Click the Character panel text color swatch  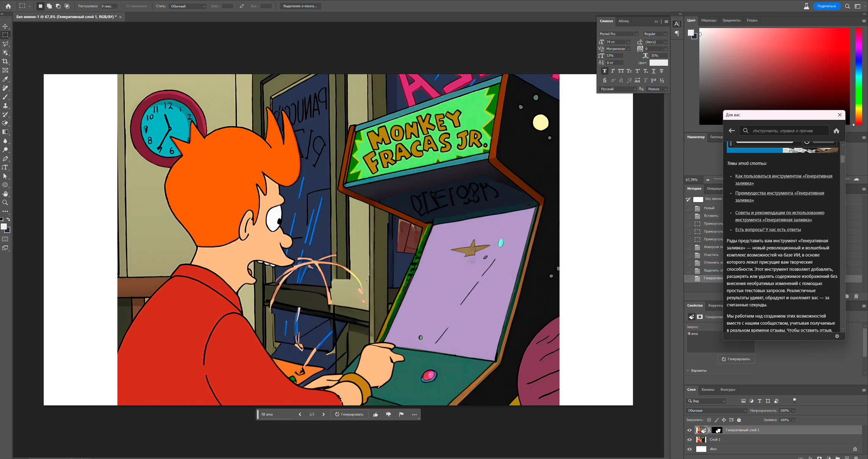659,63
